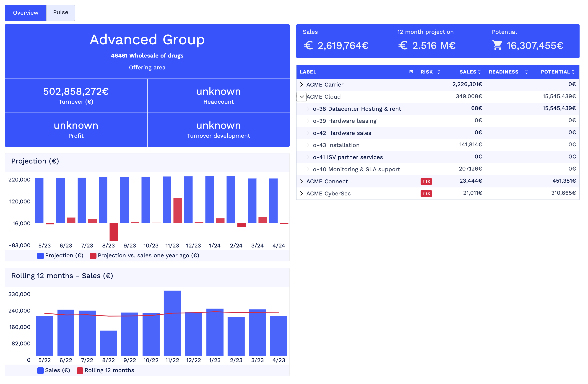Expand the ACME Carrier row
This screenshot has height=384, width=588.
coord(301,84)
